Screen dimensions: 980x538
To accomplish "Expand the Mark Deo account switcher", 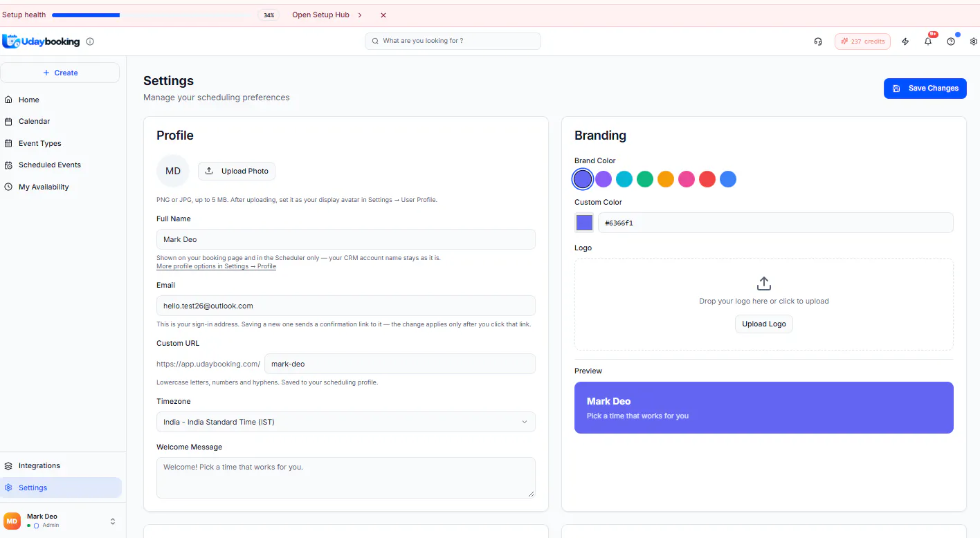I will pyautogui.click(x=113, y=521).
